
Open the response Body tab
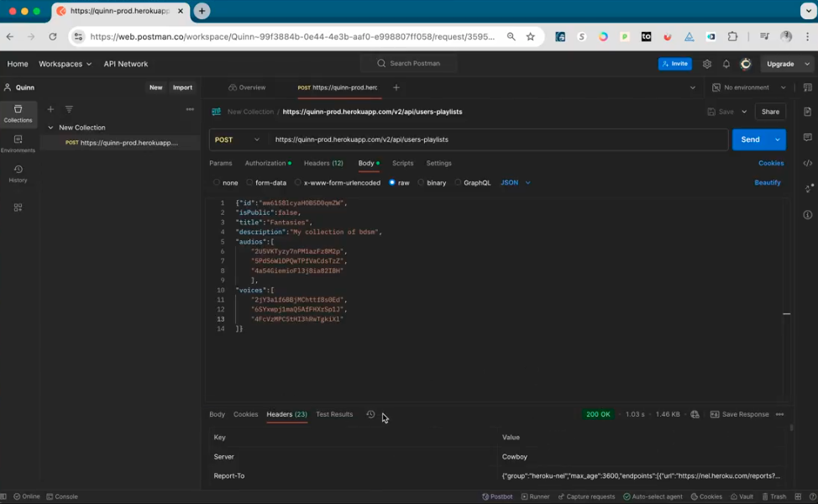click(217, 414)
